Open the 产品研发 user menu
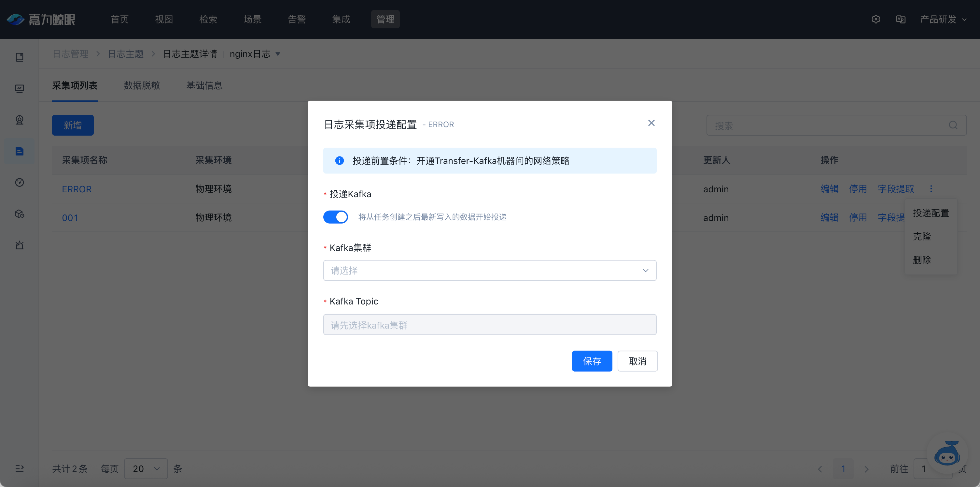Screen dimensions: 980x487 tap(943, 20)
